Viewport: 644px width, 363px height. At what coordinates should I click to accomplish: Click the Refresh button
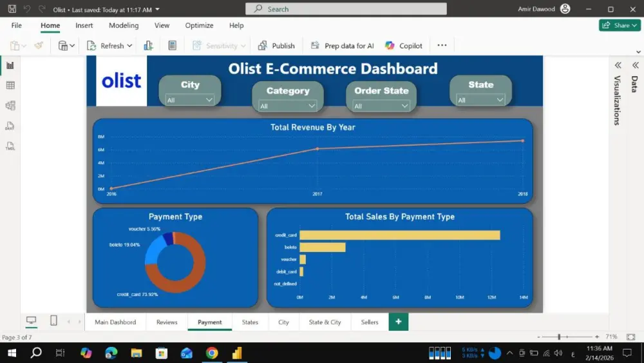(x=105, y=46)
